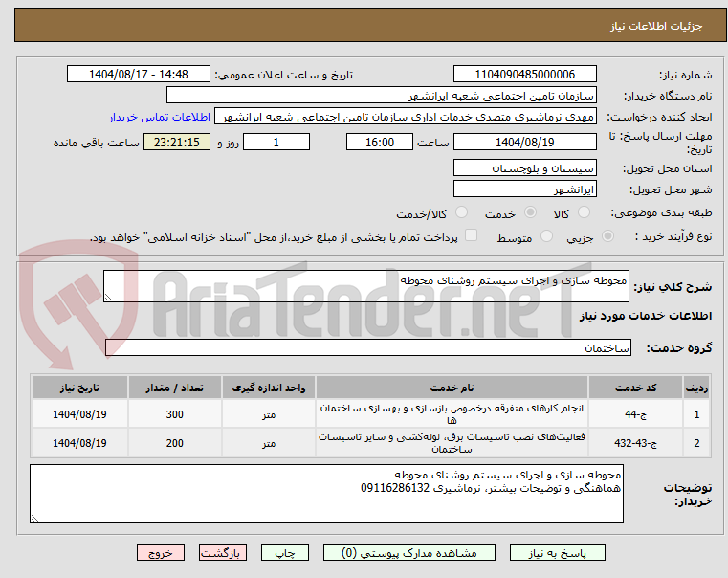Screen dimensions: 728x578
Task: Select the کالا/خدمت radio button
Action: (461, 212)
